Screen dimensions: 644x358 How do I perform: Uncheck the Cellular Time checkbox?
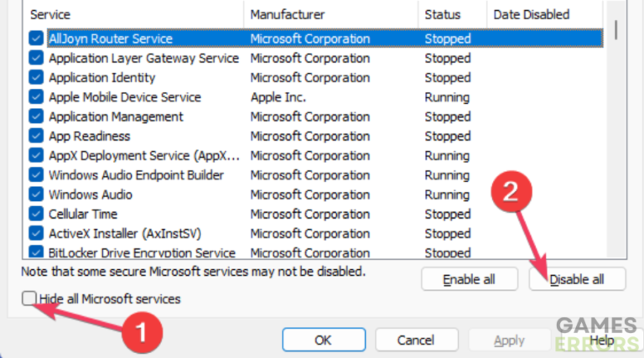coord(36,214)
